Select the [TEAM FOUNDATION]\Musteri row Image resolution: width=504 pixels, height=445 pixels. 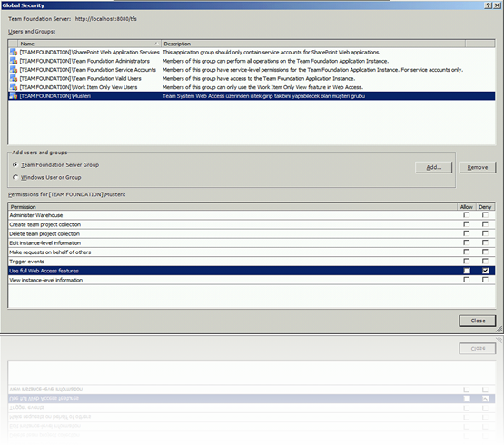point(252,96)
